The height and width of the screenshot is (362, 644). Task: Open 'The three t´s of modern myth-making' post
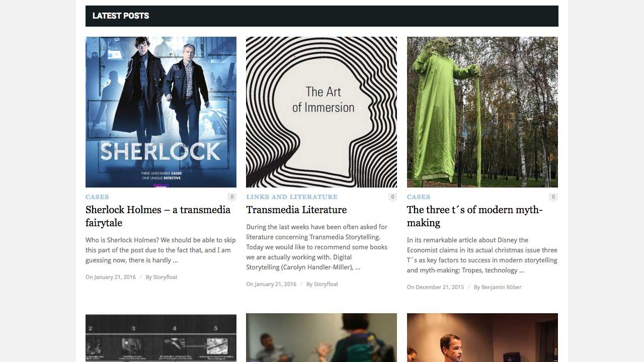tap(474, 216)
